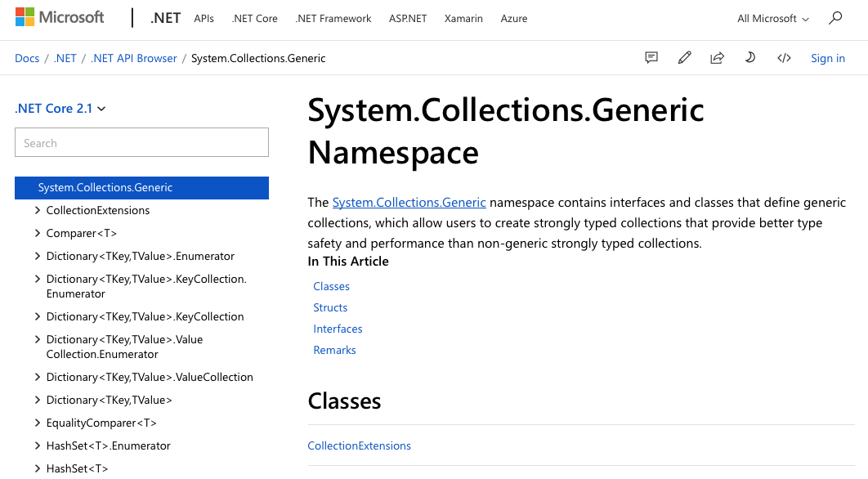Select Dictionary<TKey,TValue>.KeyCollection in sidebar
868x479 pixels.
pos(145,317)
